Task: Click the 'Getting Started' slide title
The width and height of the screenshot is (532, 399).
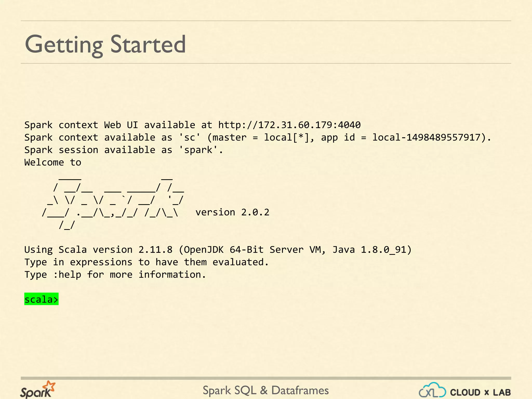Action: pos(105,44)
